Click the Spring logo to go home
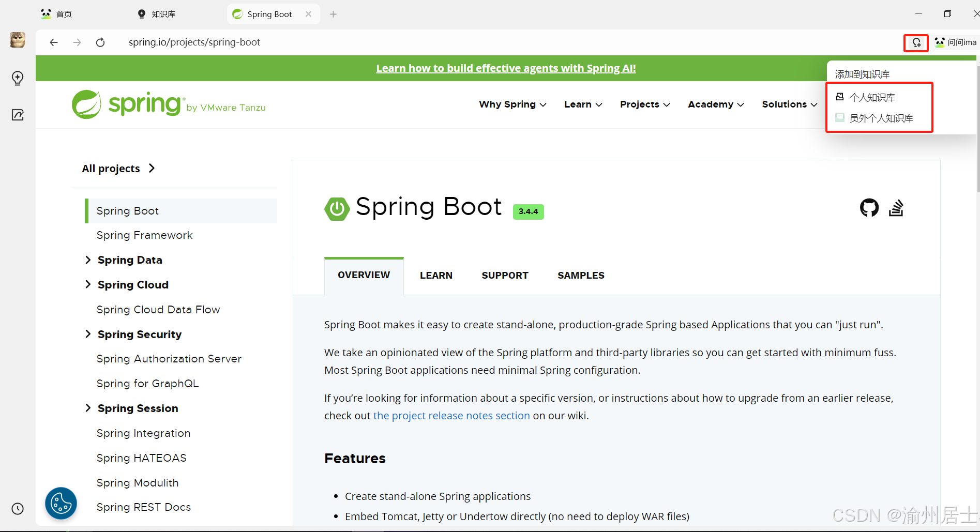This screenshot has height=532, width=980. coord(169,104)
